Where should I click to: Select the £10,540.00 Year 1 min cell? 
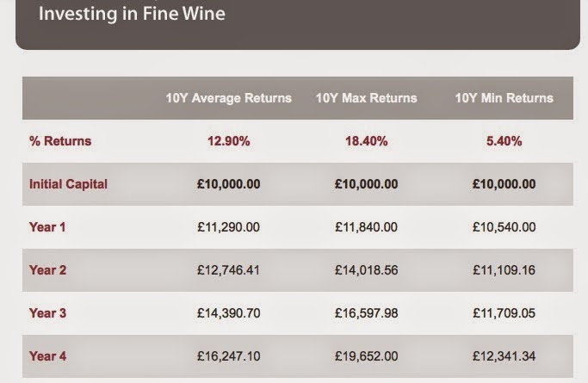coord(504,227)
